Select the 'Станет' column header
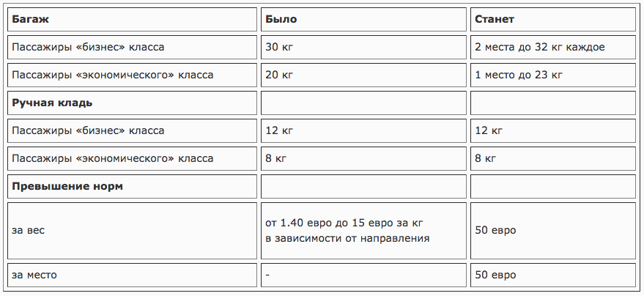The image size is (644, 296). point(553,19)
